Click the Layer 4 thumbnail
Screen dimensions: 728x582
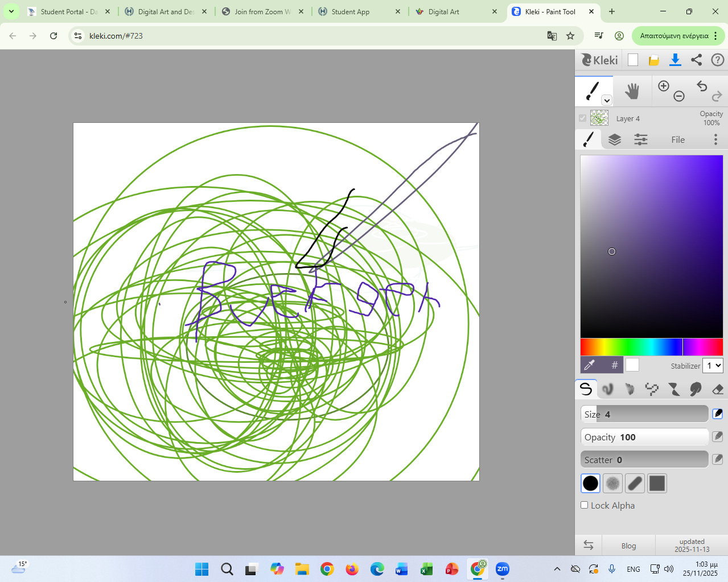599,118
